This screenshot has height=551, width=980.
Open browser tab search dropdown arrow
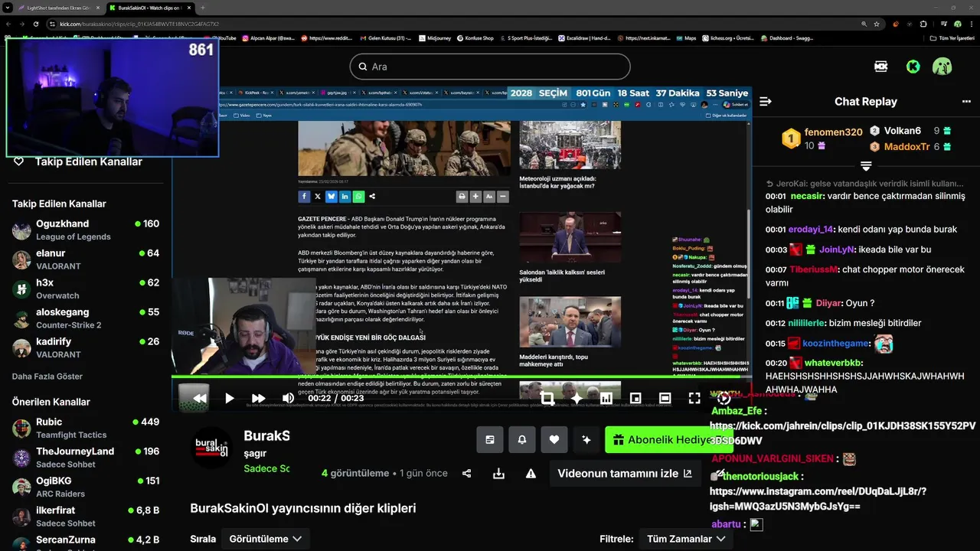tap(8, 8)
